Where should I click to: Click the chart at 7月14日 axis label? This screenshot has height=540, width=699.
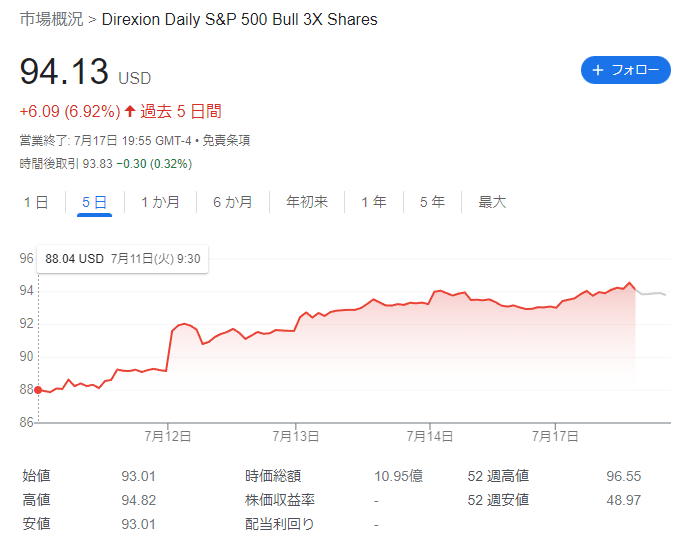coord(430,436)
